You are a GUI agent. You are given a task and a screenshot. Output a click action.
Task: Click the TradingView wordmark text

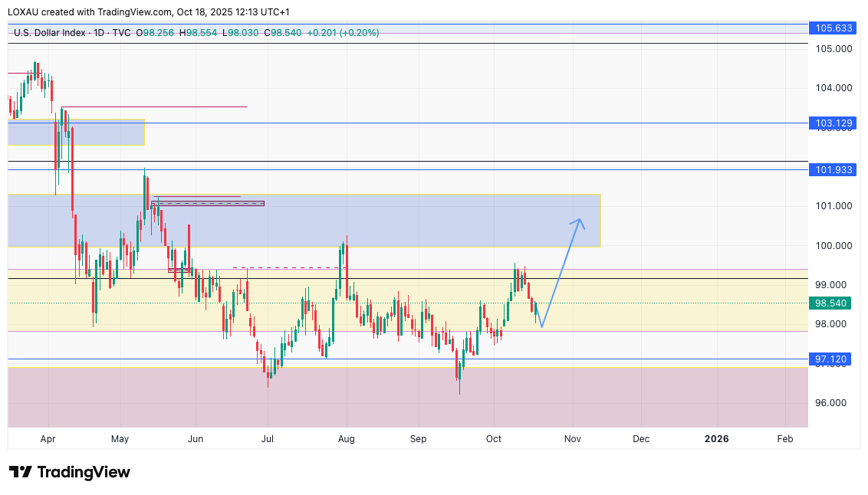click(84, 472)
